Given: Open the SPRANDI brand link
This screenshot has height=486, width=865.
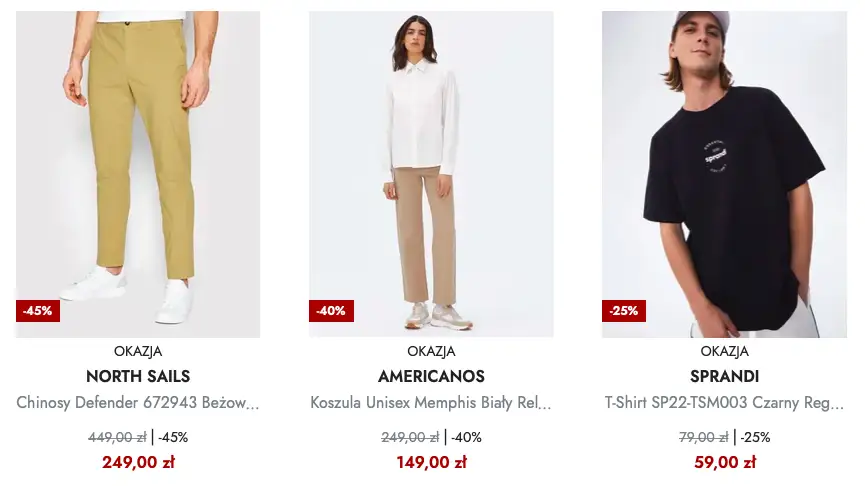Looking at the screenshot, I should [x=724, y=376].
